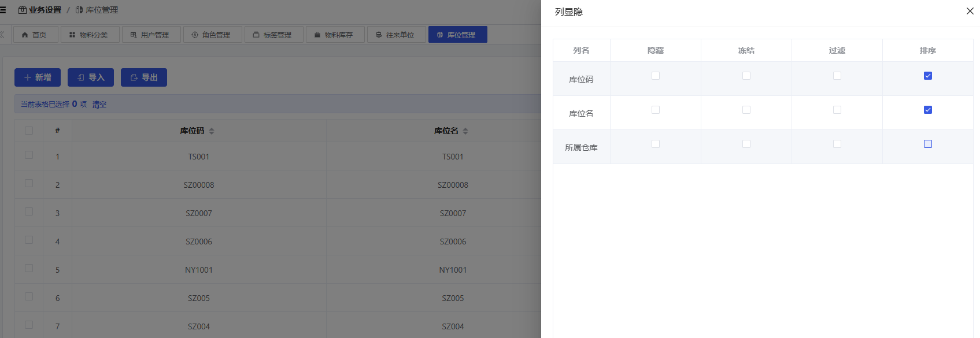Toggle 冻结 checkbox for 所属仓库

(746, 144)
